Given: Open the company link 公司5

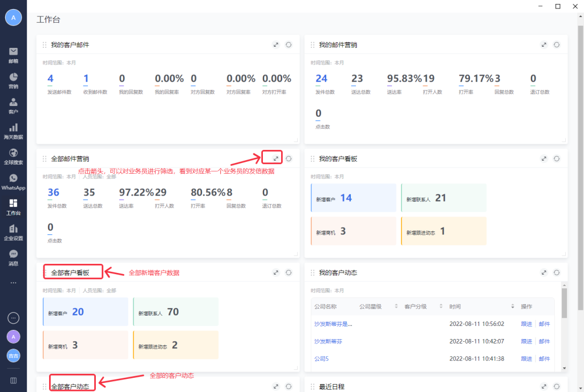Looking at the screenshot, I should click(x=322, y=359).
